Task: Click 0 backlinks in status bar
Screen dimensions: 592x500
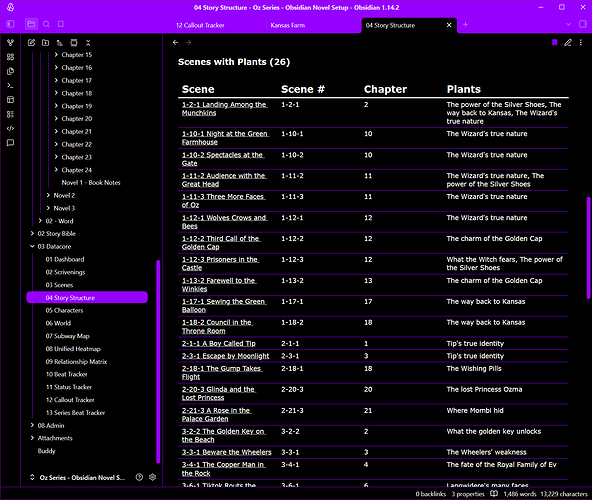Action: [x=430, y=494]
